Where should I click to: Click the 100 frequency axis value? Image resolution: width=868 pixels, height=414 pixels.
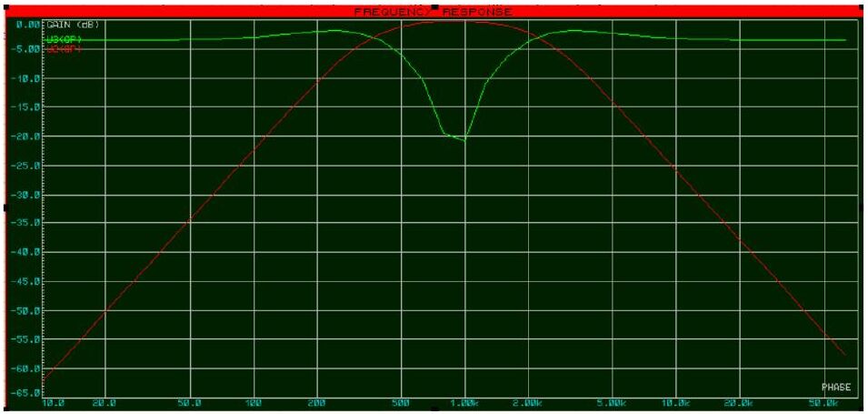254,403
